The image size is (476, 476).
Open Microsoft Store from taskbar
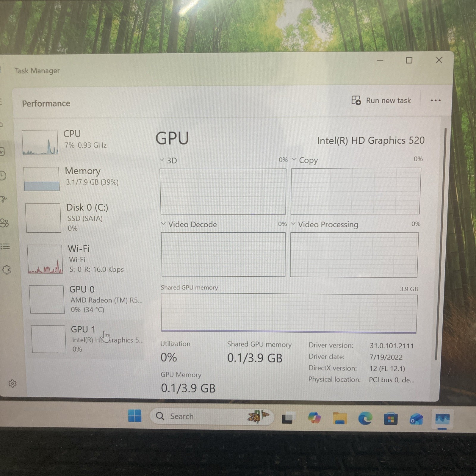click(391, 419)
